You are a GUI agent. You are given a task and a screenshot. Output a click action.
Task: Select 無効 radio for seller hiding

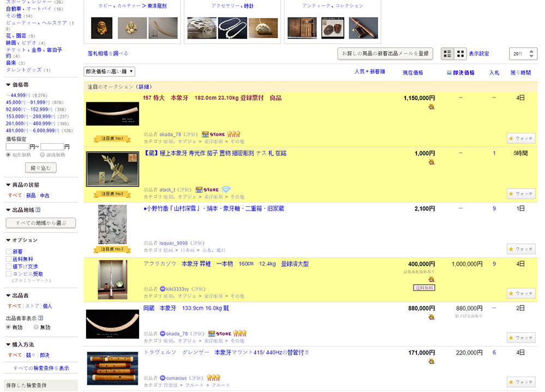coord(36,327)
